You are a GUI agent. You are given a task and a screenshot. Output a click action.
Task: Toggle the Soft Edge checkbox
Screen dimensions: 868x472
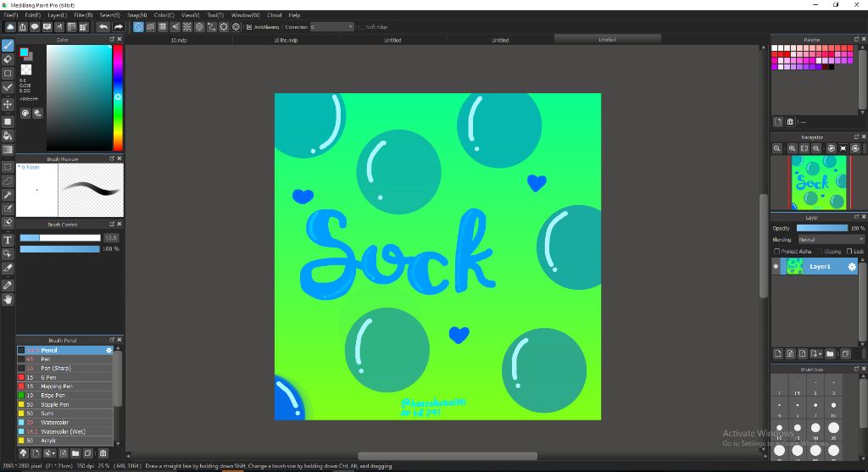[361, 27]
